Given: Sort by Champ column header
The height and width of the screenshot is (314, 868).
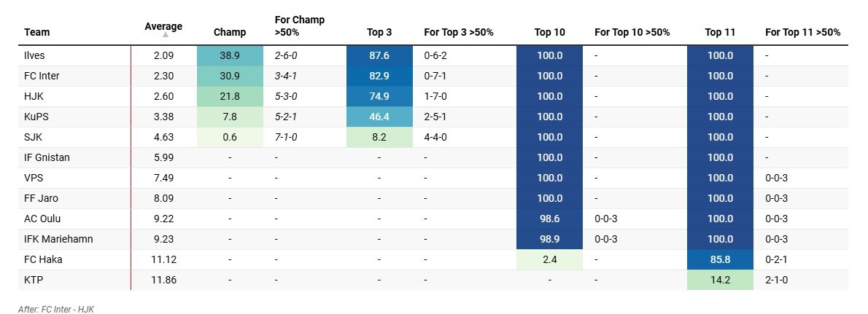Looking at the screenshot, I should click(x=230, y=32).
